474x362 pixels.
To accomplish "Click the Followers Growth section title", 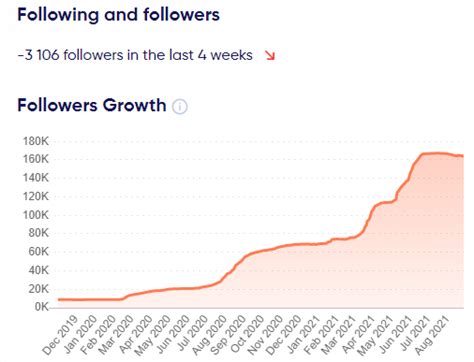I will [x=92, y=105].
